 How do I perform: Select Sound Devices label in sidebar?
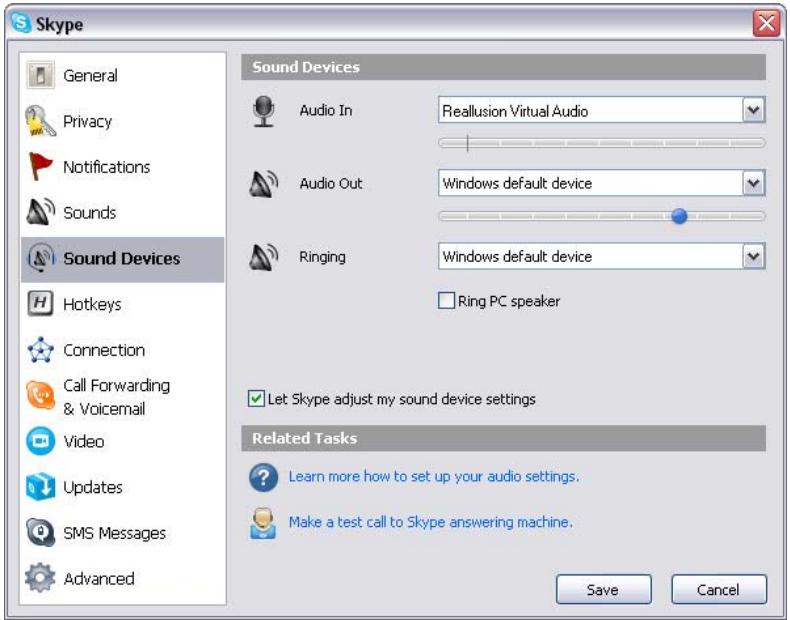121,258
